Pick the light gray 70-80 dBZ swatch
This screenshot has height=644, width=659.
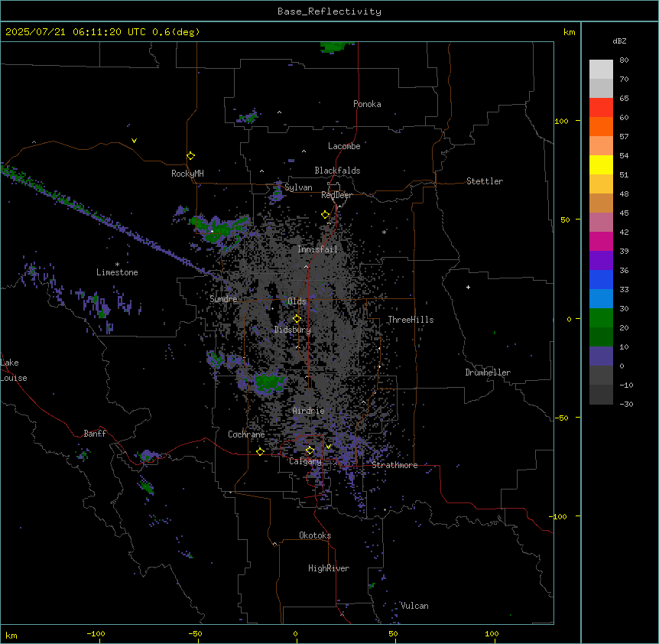601,70
